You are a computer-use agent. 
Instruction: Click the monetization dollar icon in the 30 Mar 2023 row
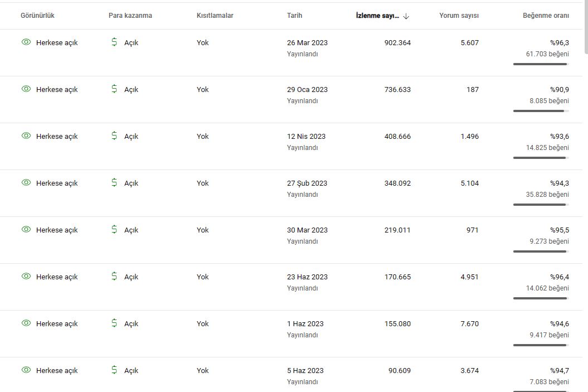pyautogui.click(x=114, y=229)
